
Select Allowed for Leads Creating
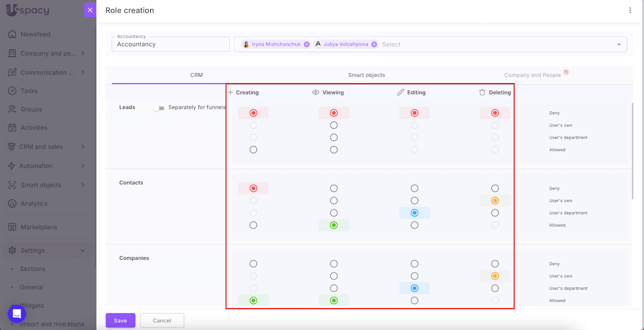pos(253,150)
